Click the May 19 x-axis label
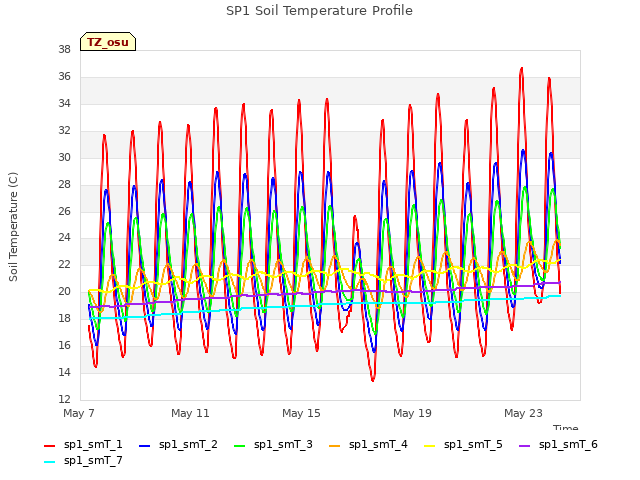Image resolution: width=640 pixels, height=480 pixels. pyautogui.click(x=412, y=413)
